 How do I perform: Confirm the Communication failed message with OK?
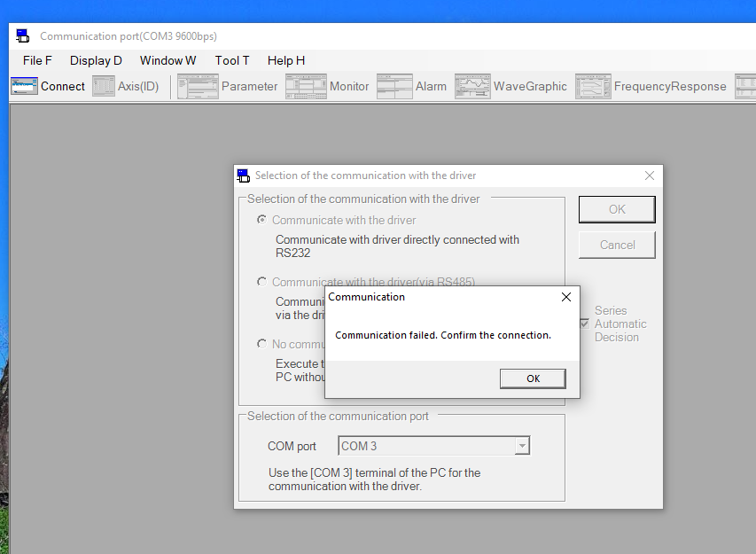(533, 378)
